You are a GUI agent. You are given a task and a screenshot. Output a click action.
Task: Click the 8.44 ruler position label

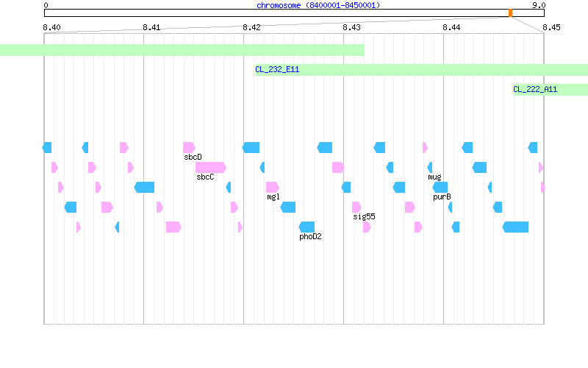pyautogui.click(x=451, y=27)
